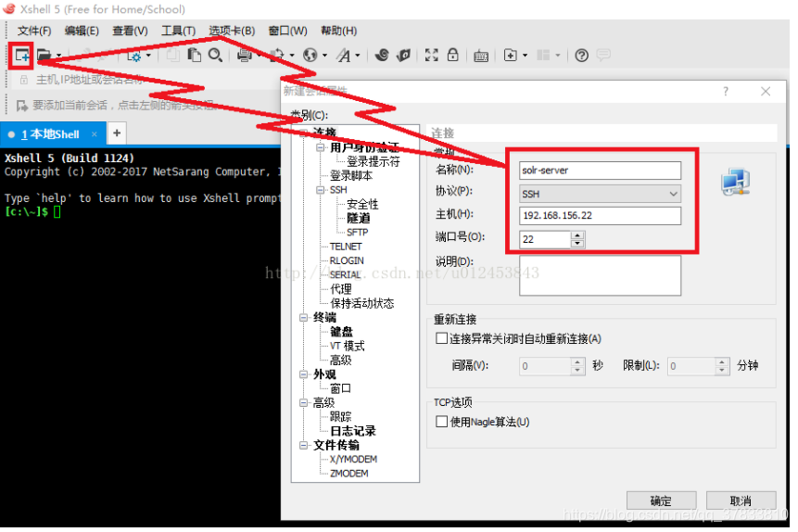Open the font icon dropdown arrow
Screen dimensions: 798x532
coord(358,56)
